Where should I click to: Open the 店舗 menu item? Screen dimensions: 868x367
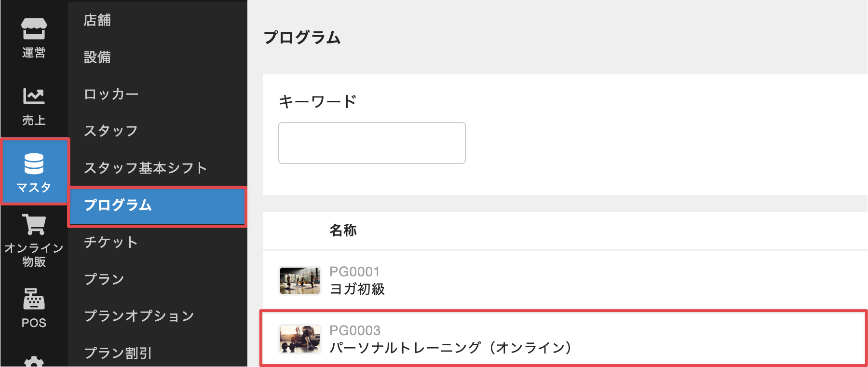97,20
